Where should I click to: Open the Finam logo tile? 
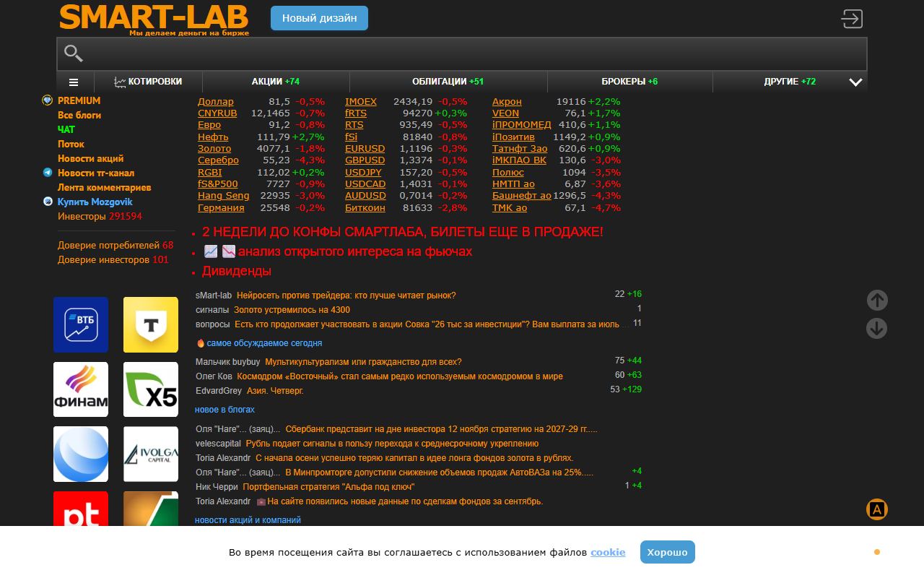tap(81, 389)
